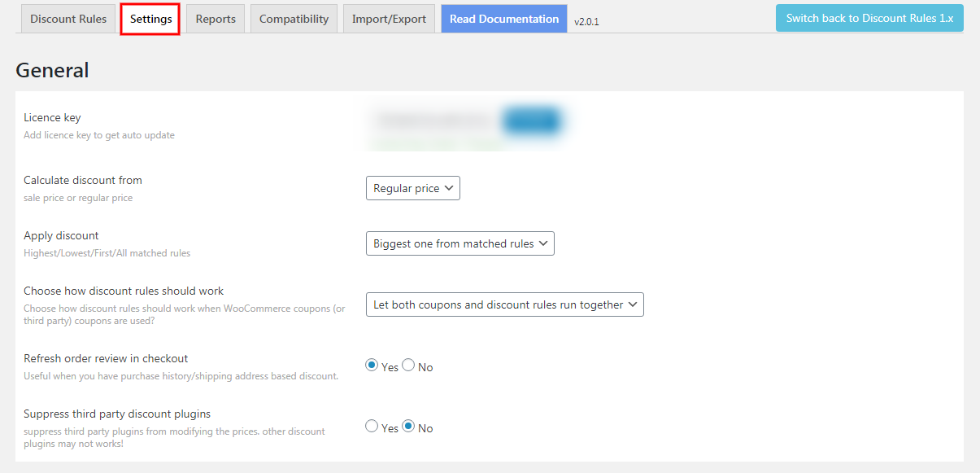
Task: Select No for refresh order review
Action: pyautogui.click(x=407, y=364)
